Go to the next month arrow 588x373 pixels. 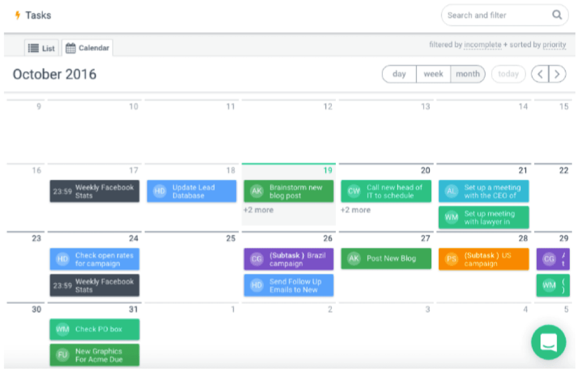557,74
